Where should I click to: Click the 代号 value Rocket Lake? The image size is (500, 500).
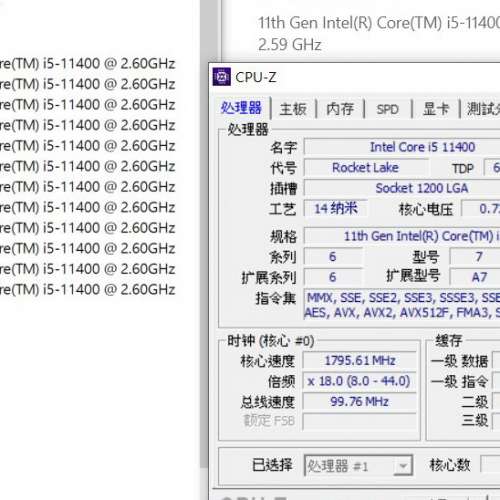click(x=366, y=167)
